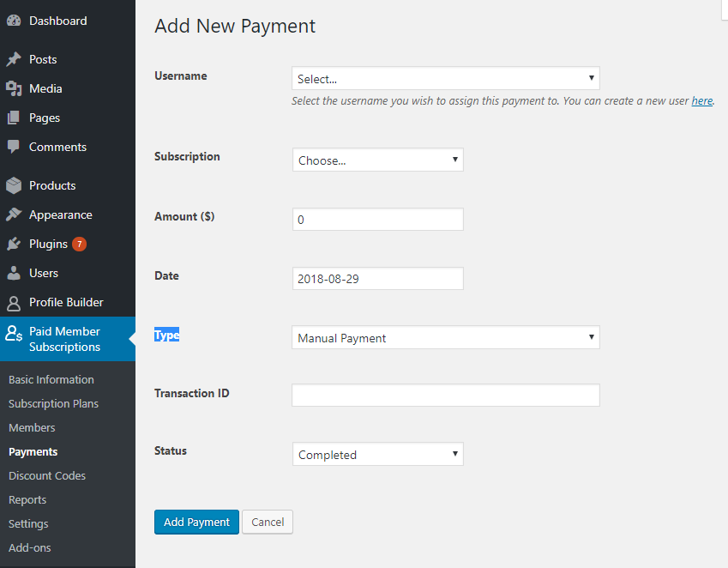Go to Subscription Plans submenu

tap(53, 403)
